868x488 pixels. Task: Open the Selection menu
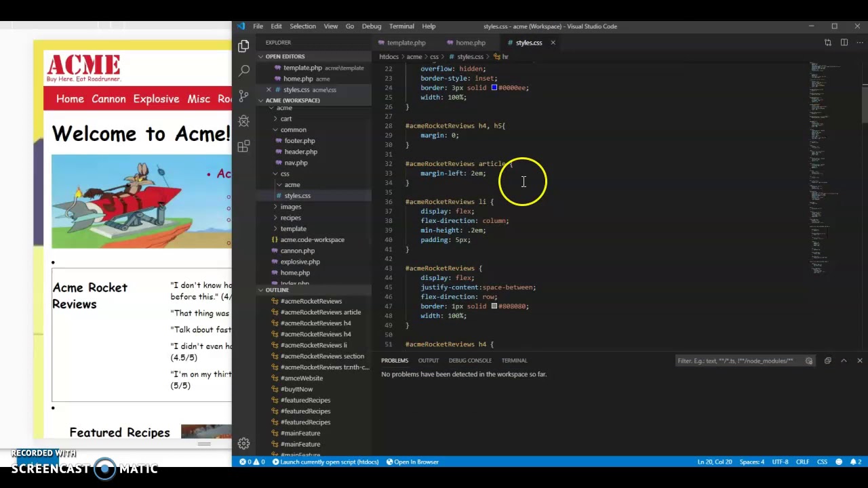coord(303,26)
